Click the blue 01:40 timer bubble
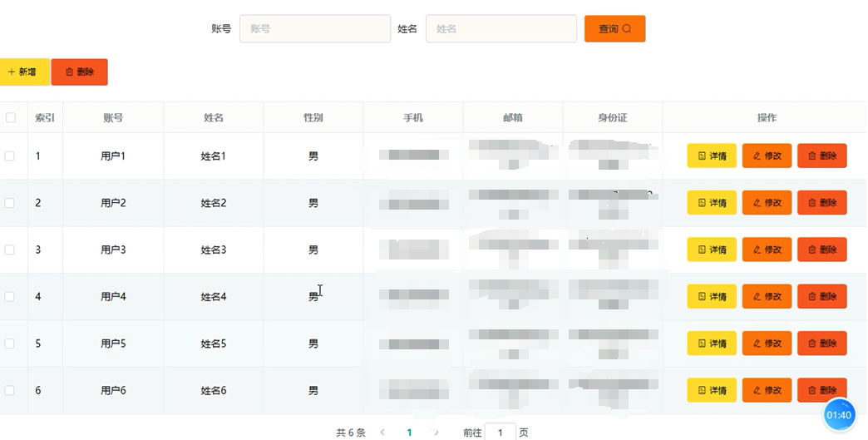This screenshot has width=868, height=440. tap(839, 415)
